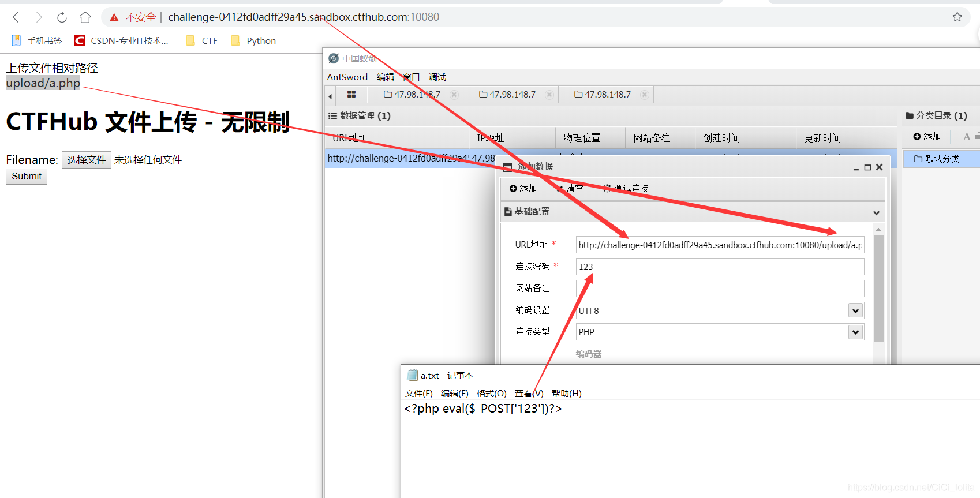980x498 pixels.
Task: Click the 网站备注 input field in the dialog
Action: pos(720,289)
